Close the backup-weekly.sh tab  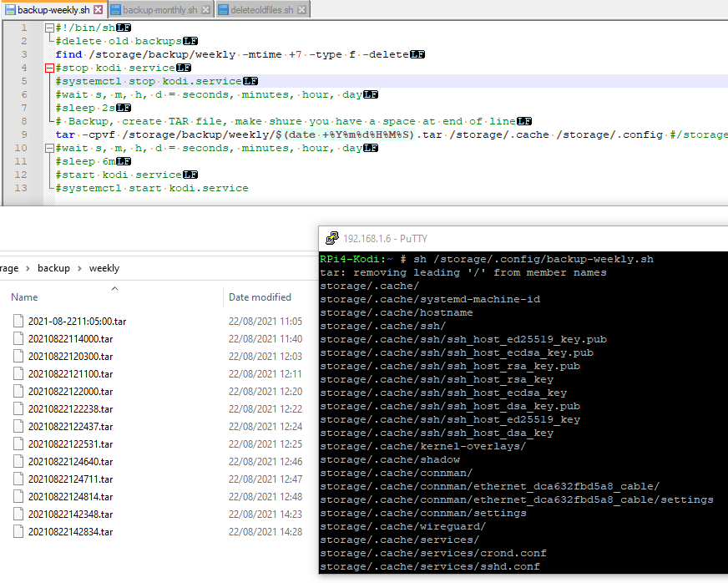point(98,10)
